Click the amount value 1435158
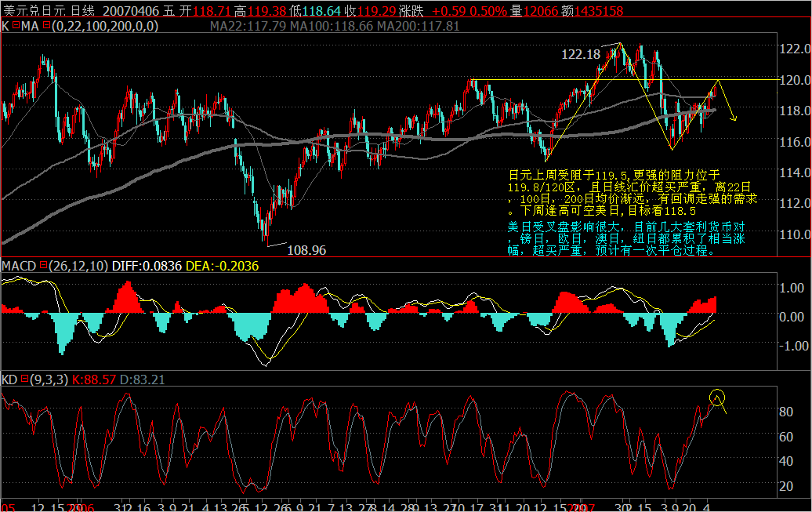812x512 pixels. pos(599,10)
